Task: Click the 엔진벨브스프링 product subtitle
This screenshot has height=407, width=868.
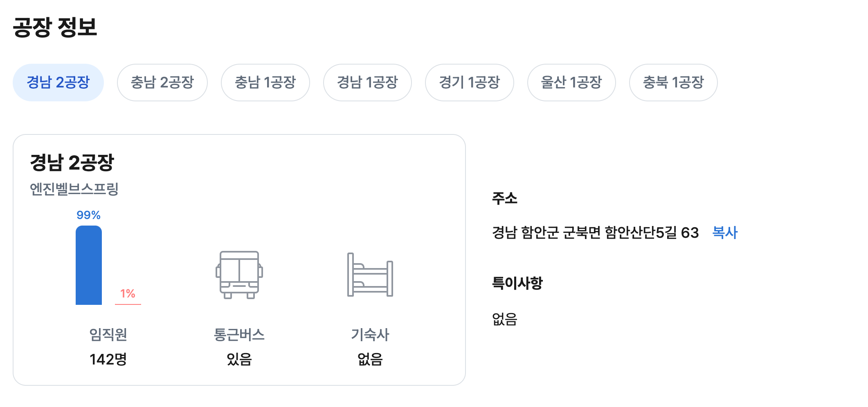Action: (x=74, y=189)
